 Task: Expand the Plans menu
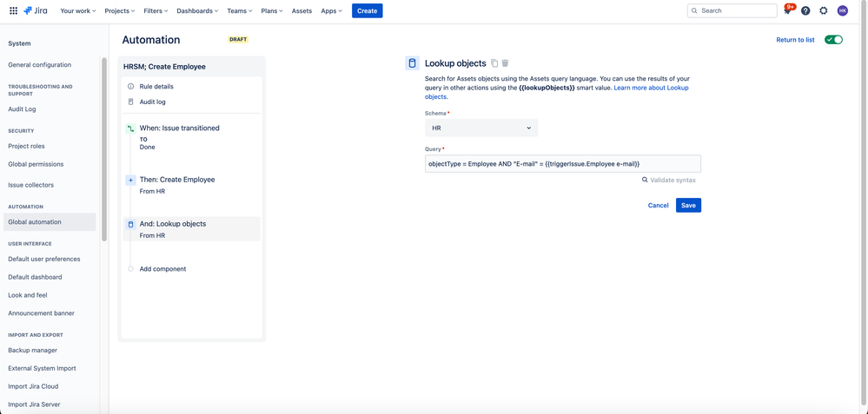pos(272,10)
